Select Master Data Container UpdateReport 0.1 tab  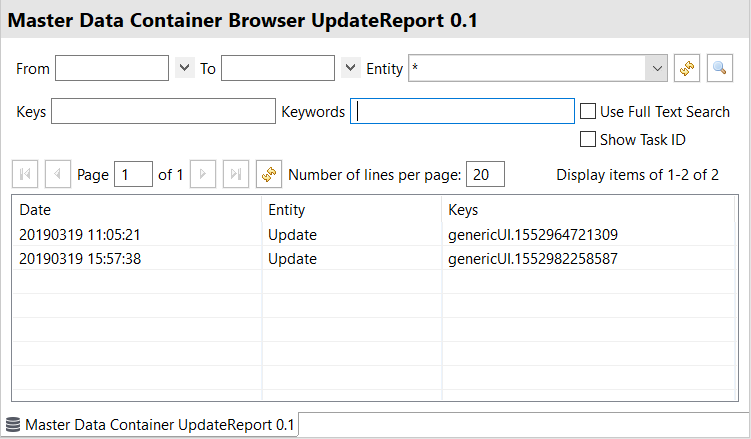click(x=160, y=425)
